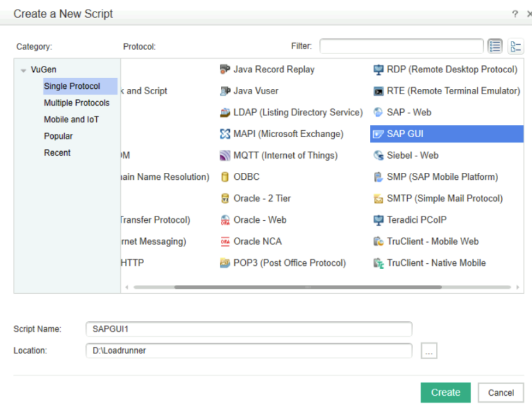The image size is (532, 406).
Task: Select the SMTP (Simple Mail Protocol) label
Action: (445, 199)
